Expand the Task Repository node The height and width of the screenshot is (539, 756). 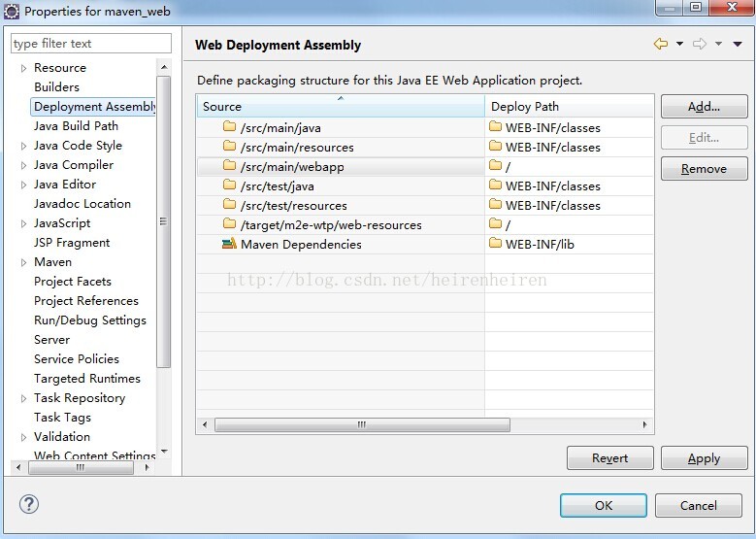23,398
